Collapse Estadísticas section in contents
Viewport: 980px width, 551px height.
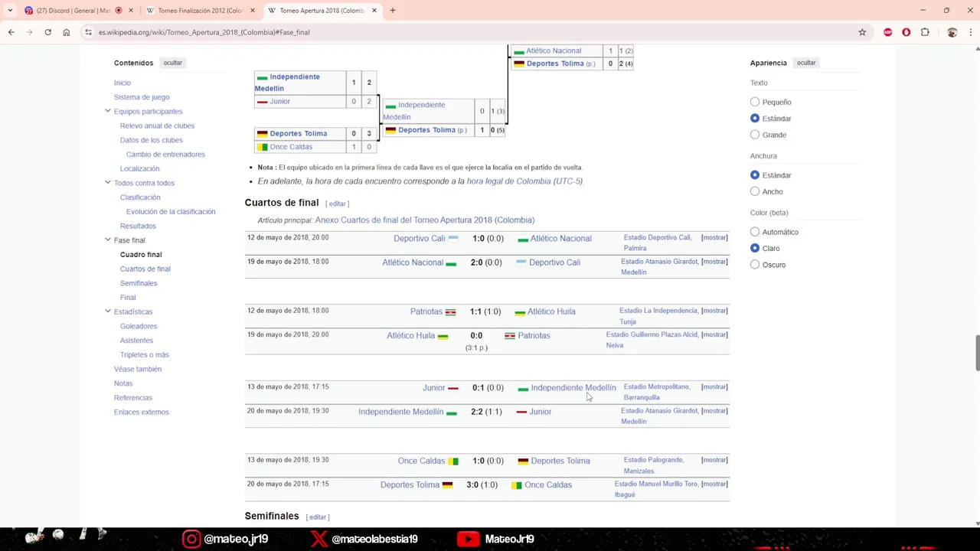click(108, 311)
